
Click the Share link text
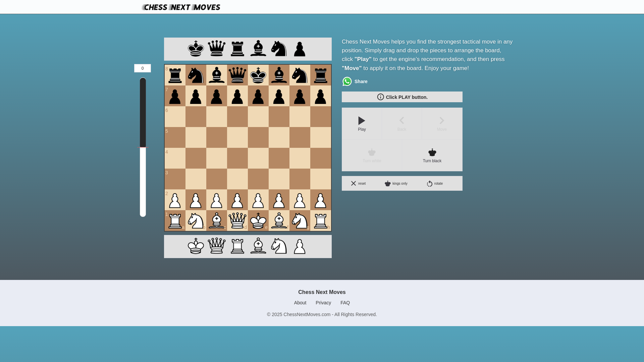tap(361, 81)
